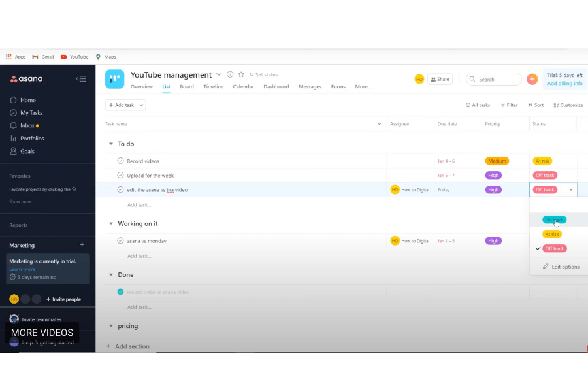Collapse the To do section
Viewport: 588px width, 392px height.
click(110, 144)
